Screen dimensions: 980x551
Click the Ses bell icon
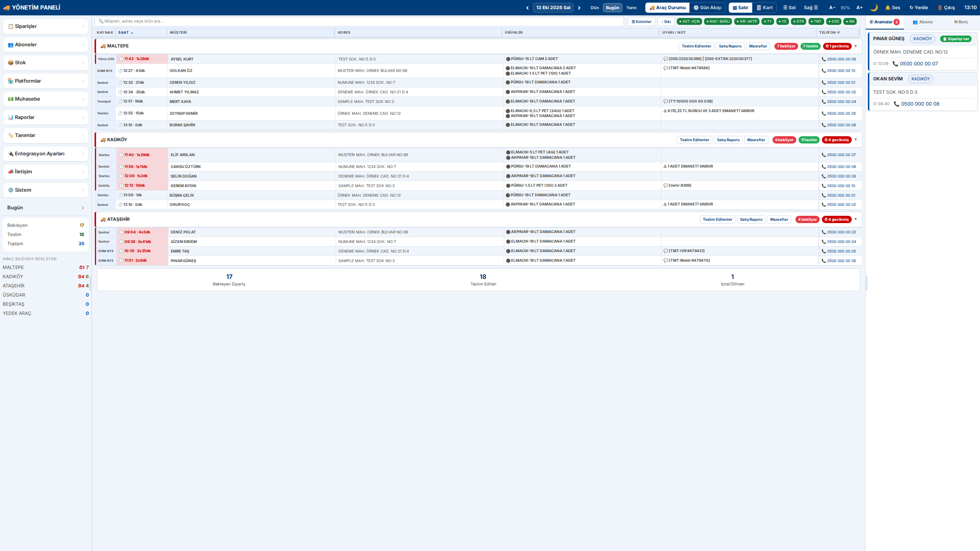(x=887, y=8)
